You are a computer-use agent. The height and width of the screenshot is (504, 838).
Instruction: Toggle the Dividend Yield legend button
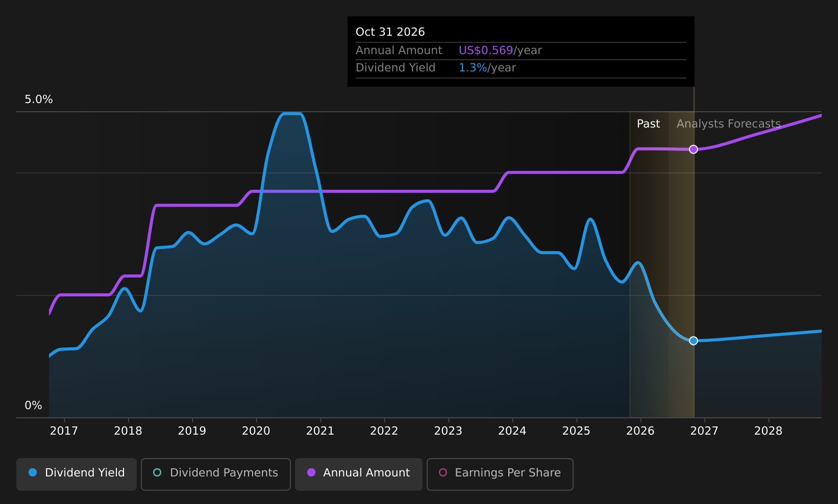[77, 474]
